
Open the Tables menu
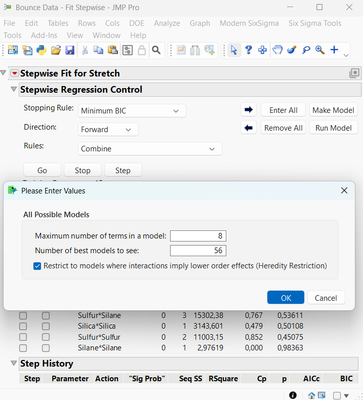(58, 23)
